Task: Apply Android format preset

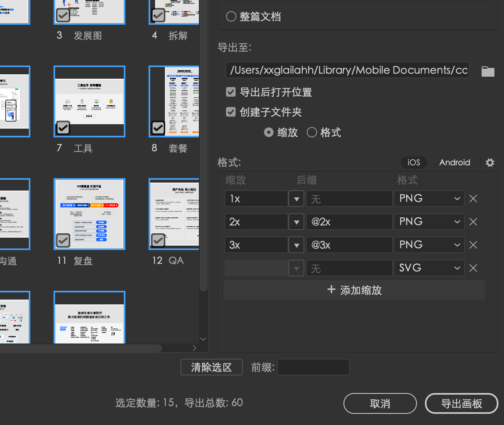Action: click(x=454, y=163)
